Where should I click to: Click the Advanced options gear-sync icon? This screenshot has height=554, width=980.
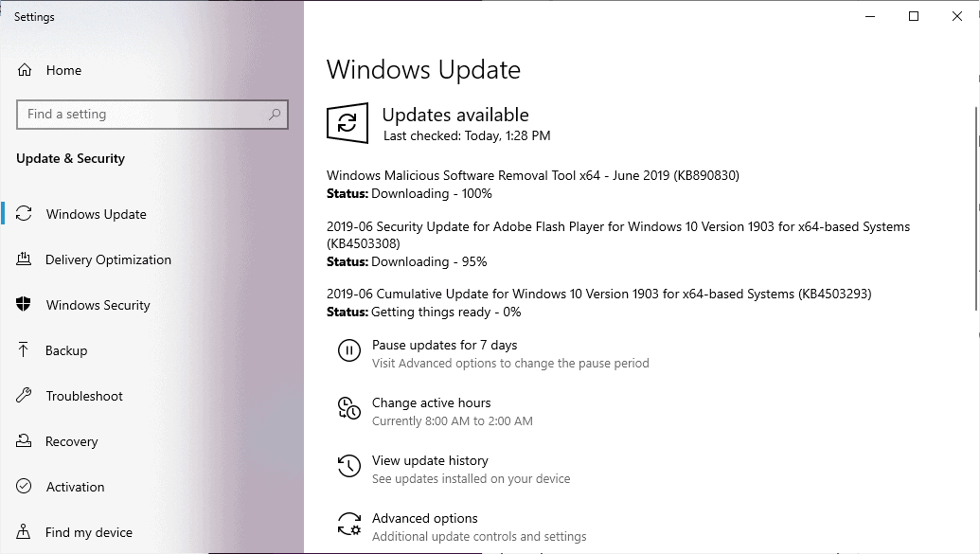tap(349, 524)
